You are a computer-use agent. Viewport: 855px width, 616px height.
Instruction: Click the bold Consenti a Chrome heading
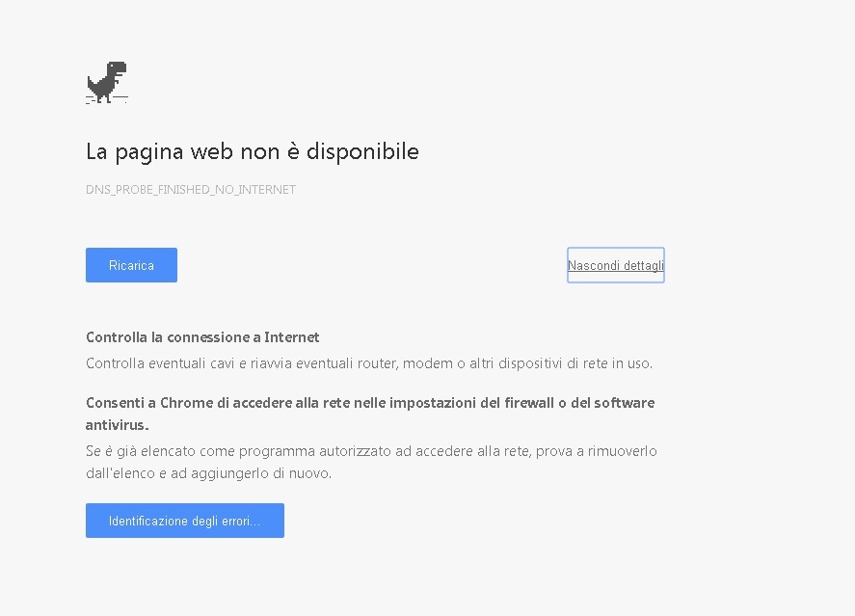point(370,414)
